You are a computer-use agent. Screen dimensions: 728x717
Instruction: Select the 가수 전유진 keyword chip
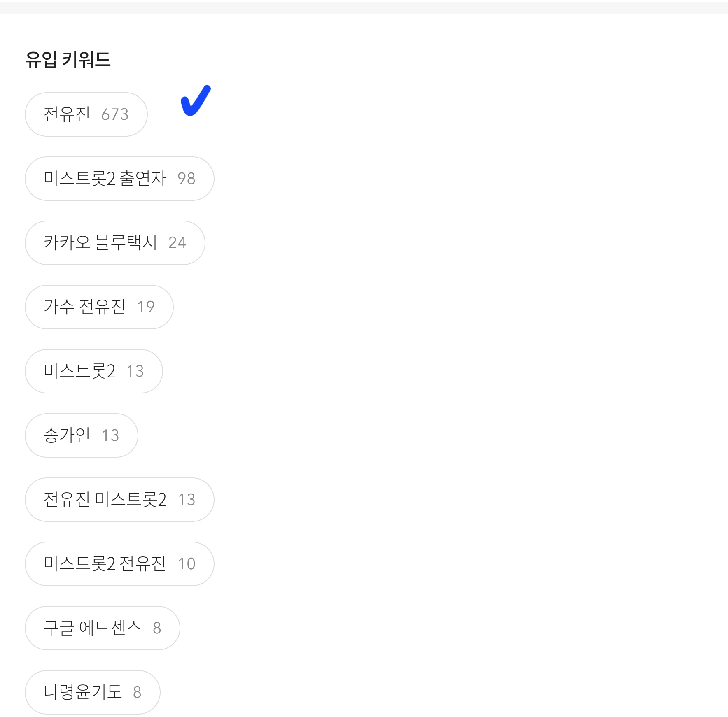99,307
